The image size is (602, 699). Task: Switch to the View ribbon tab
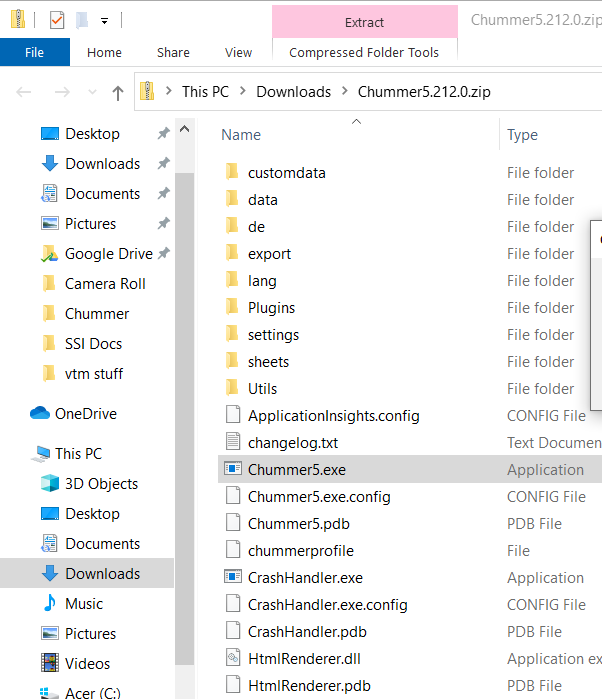click(238, 52)
